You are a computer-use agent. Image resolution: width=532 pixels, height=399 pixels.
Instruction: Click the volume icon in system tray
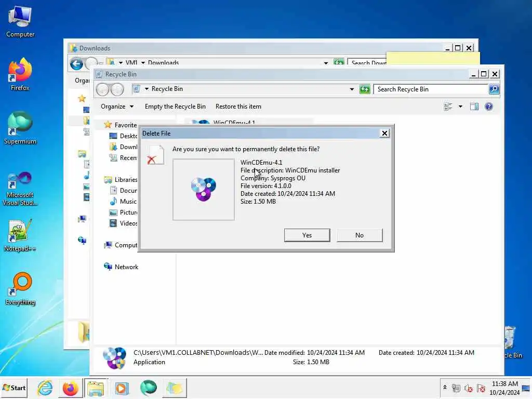click(x=469, y=388)
